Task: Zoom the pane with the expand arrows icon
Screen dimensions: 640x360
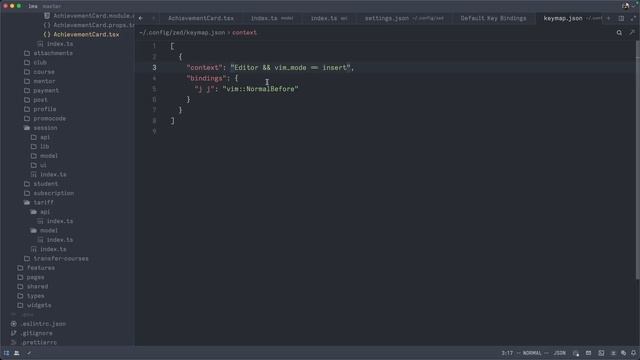Action: 633,18
